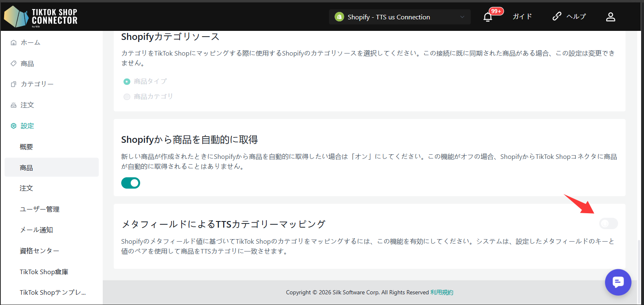
Task: Disable Shopifyから商品を自動的に取得 toggle
Action: tap(131, 183)
